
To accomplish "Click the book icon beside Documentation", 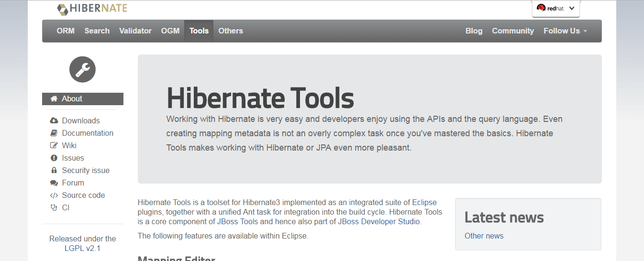I will 54,133.
